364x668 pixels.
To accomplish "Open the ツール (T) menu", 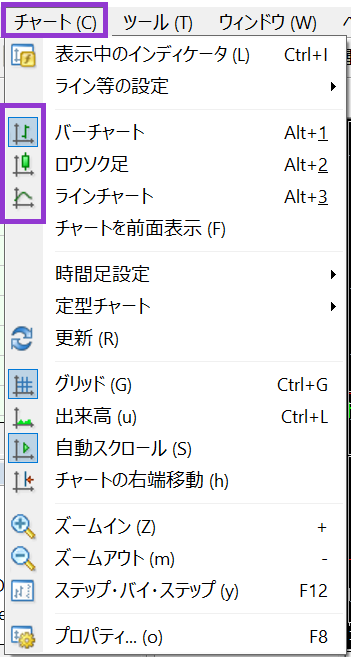I will [158, 22].
